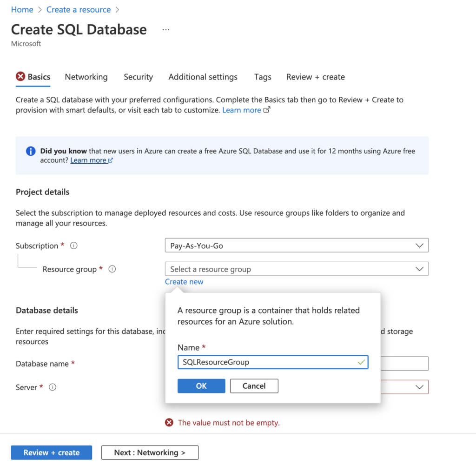
Task: Open the info tooltip beside Resource group
Action: [x=112, y=269]
